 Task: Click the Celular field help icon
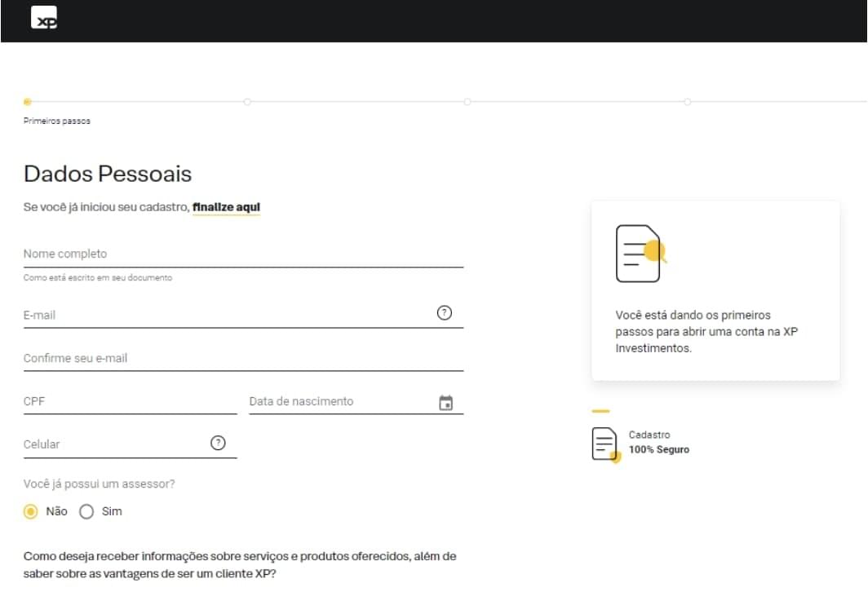point(218,443)
